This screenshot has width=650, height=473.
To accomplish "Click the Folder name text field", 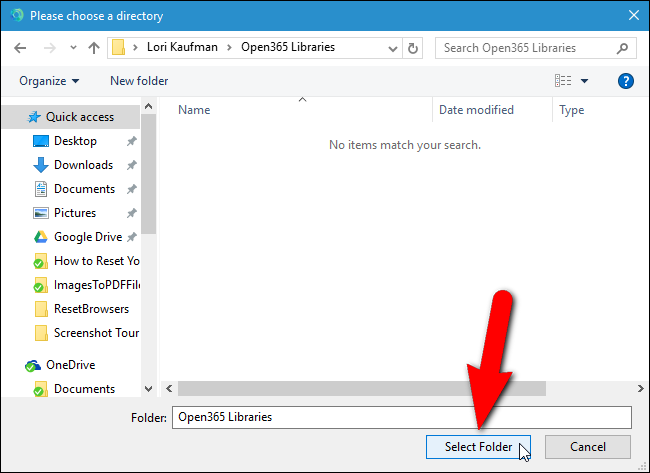I will pyautogui.click(x=402, y=417).
